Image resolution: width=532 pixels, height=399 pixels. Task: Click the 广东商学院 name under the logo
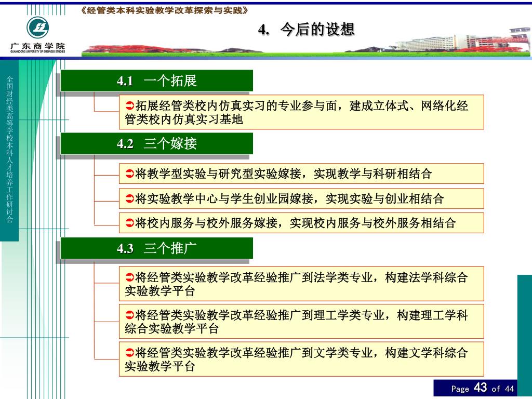coord(37,46)
